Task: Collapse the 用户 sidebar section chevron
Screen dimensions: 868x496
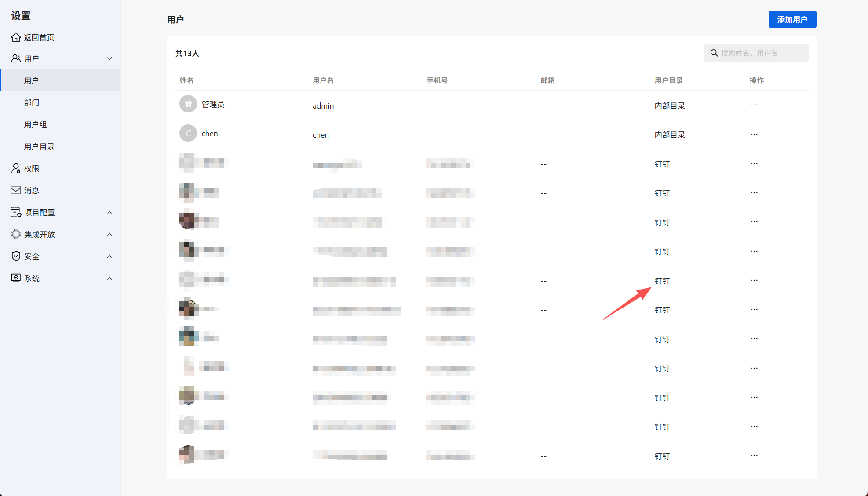Action: pos(109,58)
